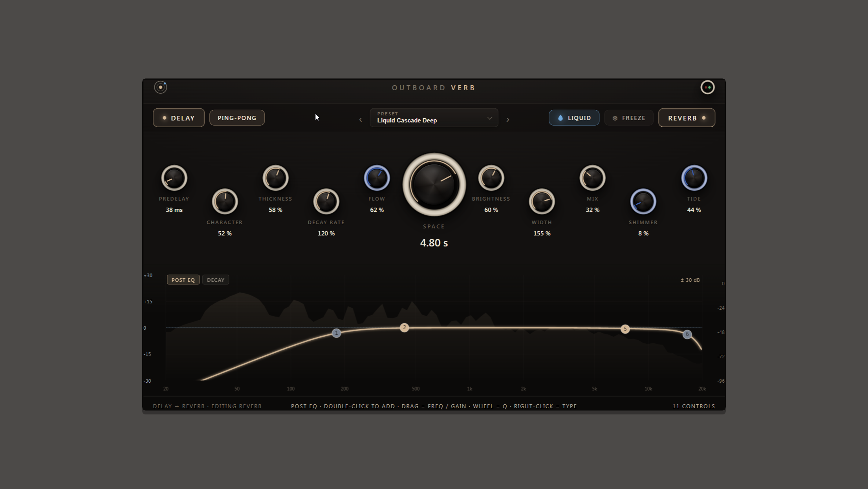The image size is (868, 489).
Task: Toggle the Reverb section
Action: pos(687,118)
